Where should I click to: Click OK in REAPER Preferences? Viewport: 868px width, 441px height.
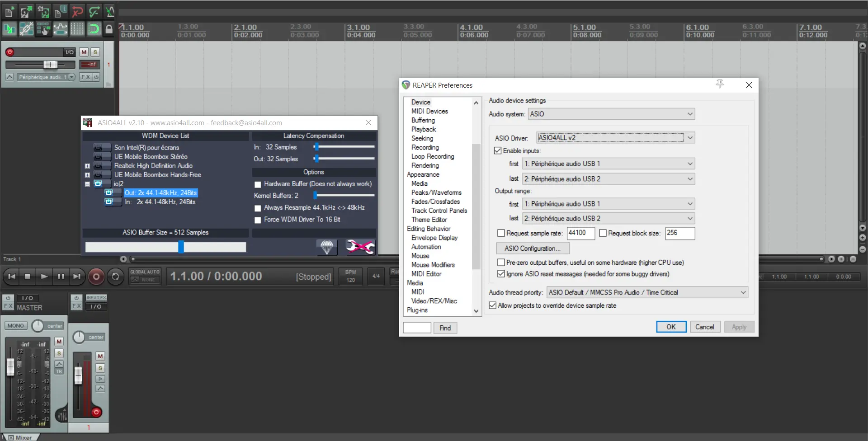(x=671, y=327)
